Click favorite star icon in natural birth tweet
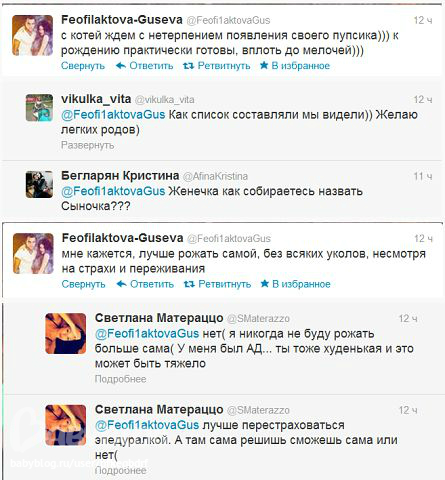This screenshot has height=480, width=445. point(265,284)
